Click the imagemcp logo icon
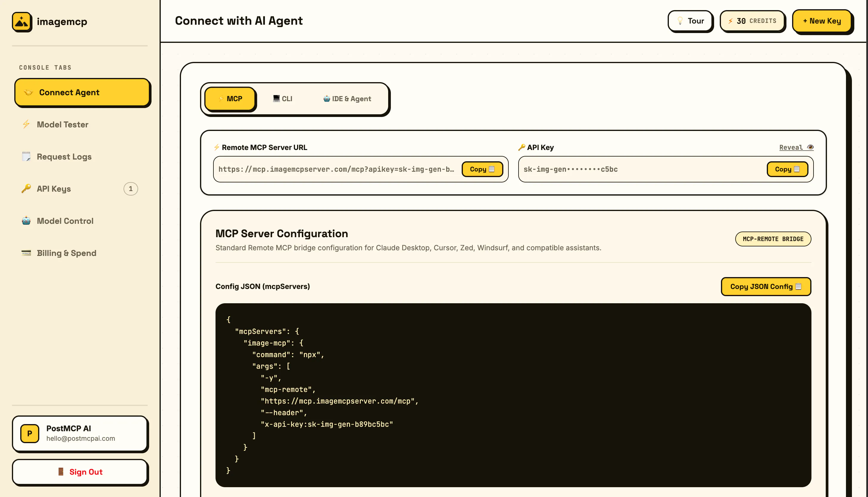 click(22, 22)
